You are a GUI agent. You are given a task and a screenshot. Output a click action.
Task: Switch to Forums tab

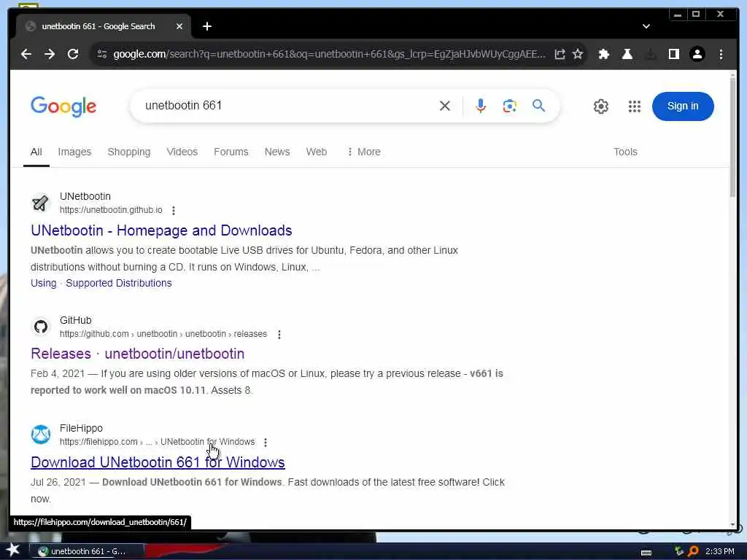click(231, 152)
